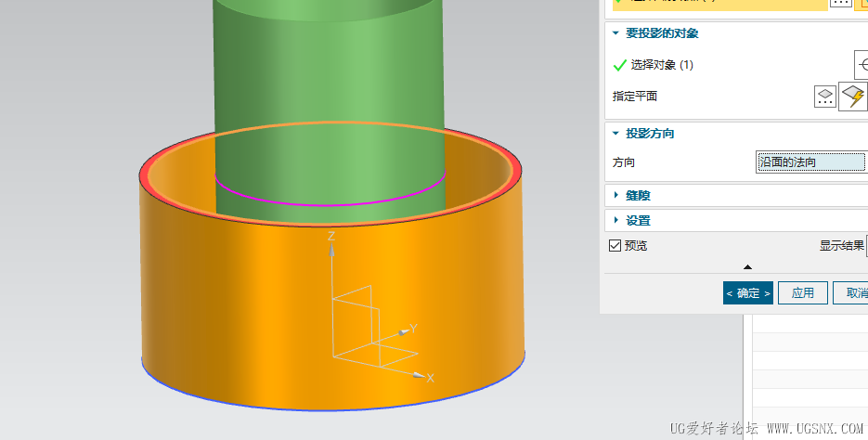Viewport: 868px width, 440px height.
Task: Click the X axis arrowhead of coordinate system
Action: (x=419, y=375)
